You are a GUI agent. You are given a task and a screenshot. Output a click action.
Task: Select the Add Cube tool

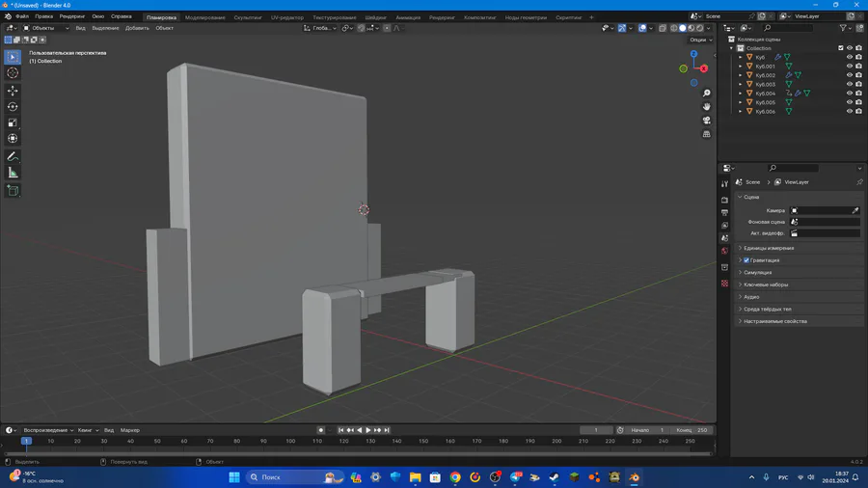tap(13, 191)
